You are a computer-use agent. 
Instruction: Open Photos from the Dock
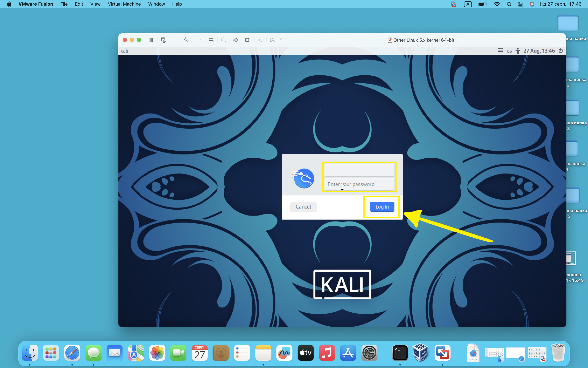(157, 353)
